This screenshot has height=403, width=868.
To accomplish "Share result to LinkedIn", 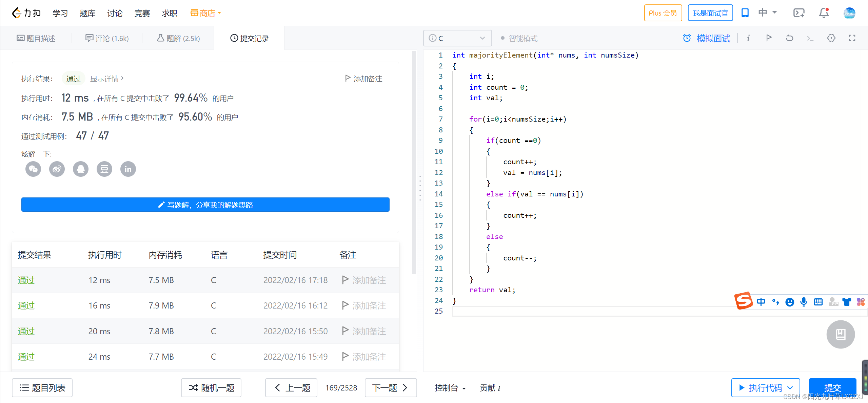I will [x=128, y=169].
